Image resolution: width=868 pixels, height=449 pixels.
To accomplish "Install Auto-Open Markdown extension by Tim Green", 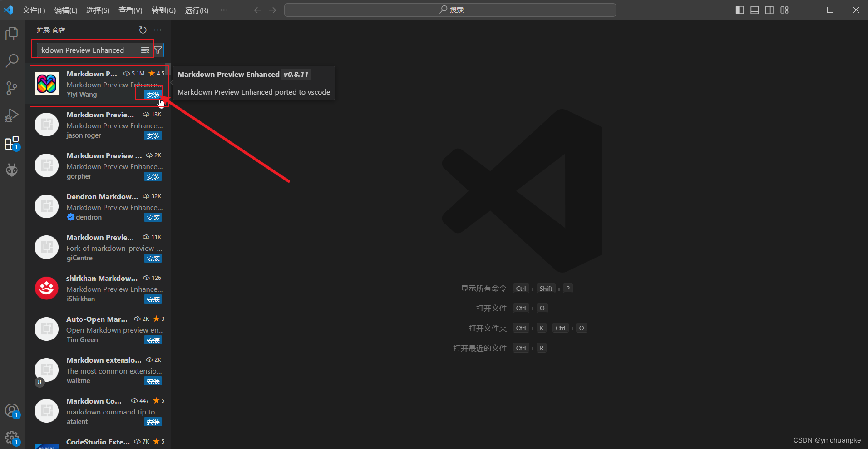I will (153, 340).
